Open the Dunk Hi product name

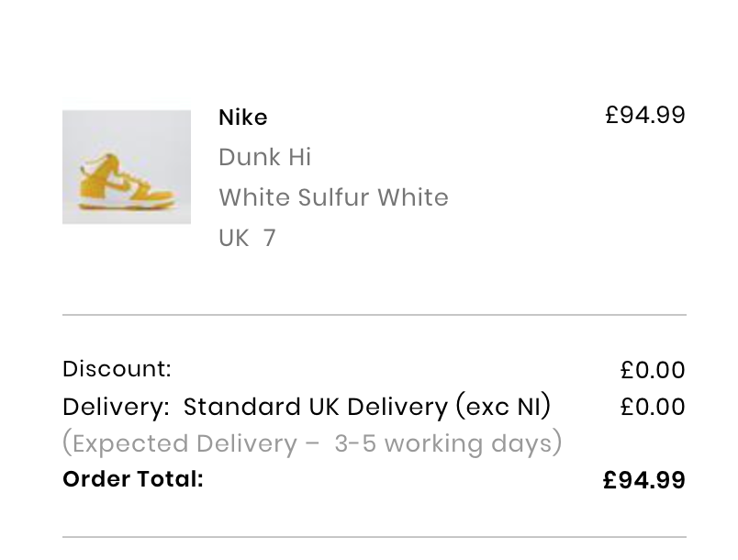coord(265,157)
